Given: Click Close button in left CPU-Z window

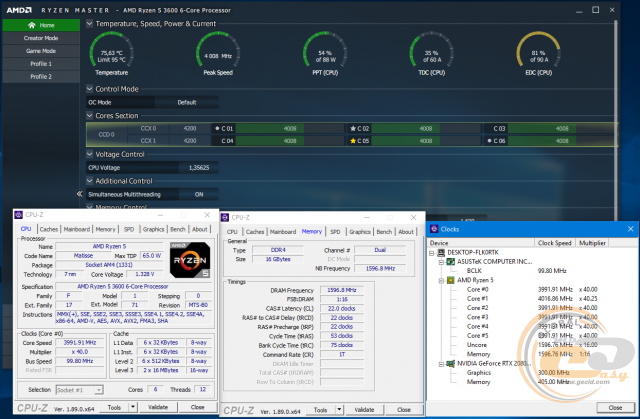Looking at the screenshot, I should (x=198, y=407).
